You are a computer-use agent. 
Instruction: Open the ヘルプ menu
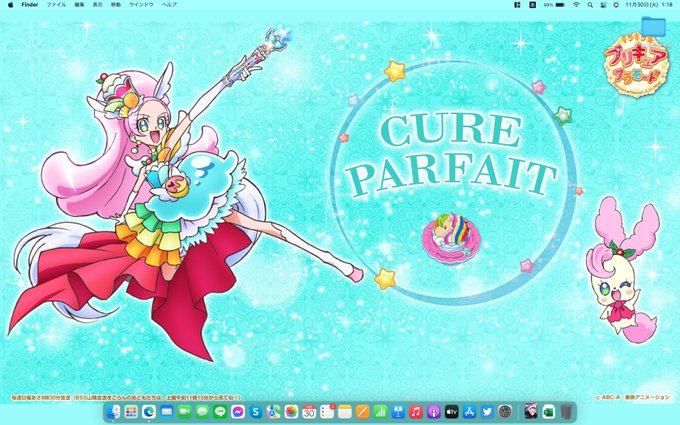169,5
